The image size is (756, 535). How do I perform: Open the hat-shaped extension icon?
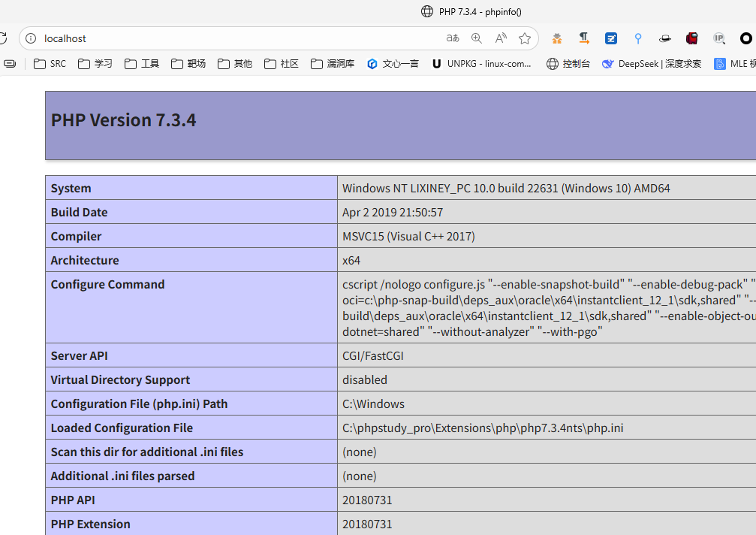point(665,38)
